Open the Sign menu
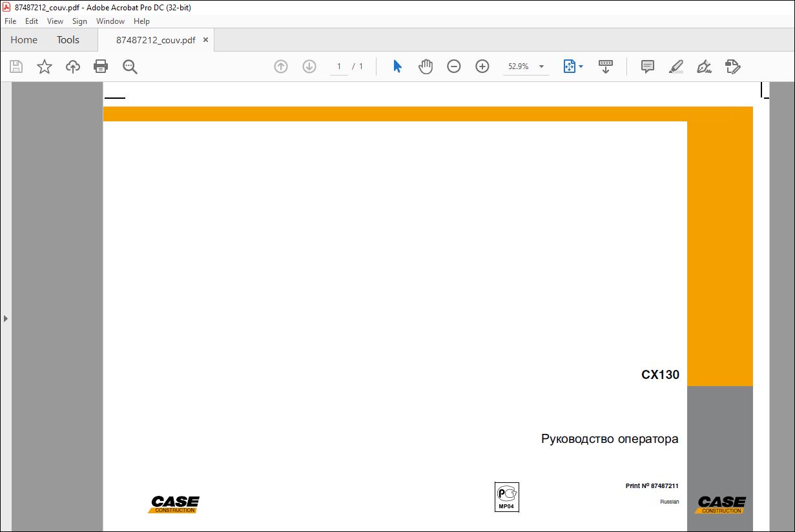 click(x=79, y=21)
